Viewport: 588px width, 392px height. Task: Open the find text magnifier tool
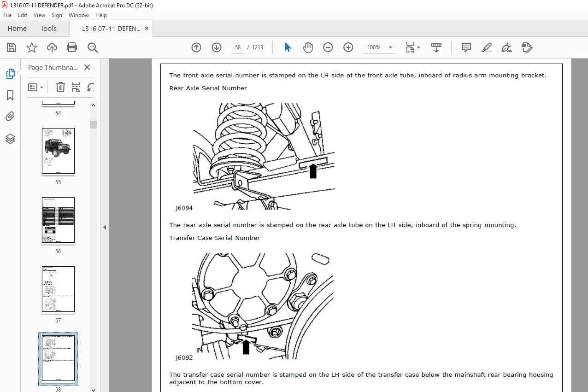(x=93, y=47)
